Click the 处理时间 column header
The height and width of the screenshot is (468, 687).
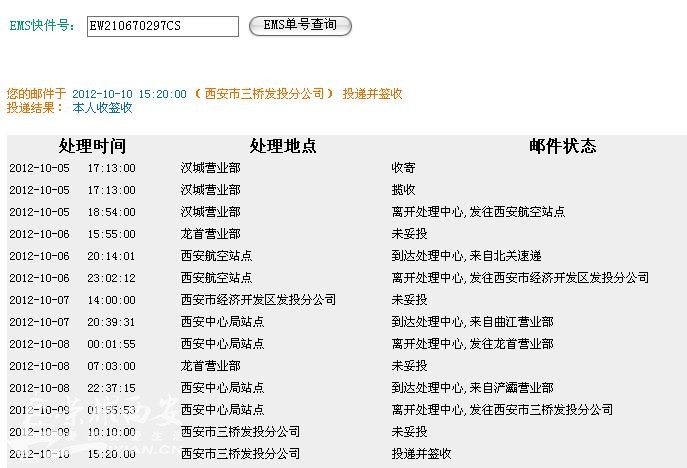[92, 146]
